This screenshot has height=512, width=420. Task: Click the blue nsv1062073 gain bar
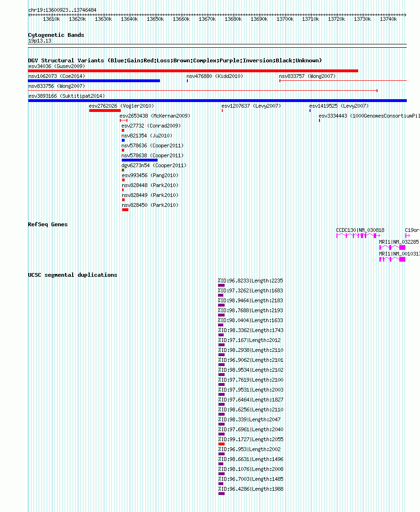coord(94,81)
